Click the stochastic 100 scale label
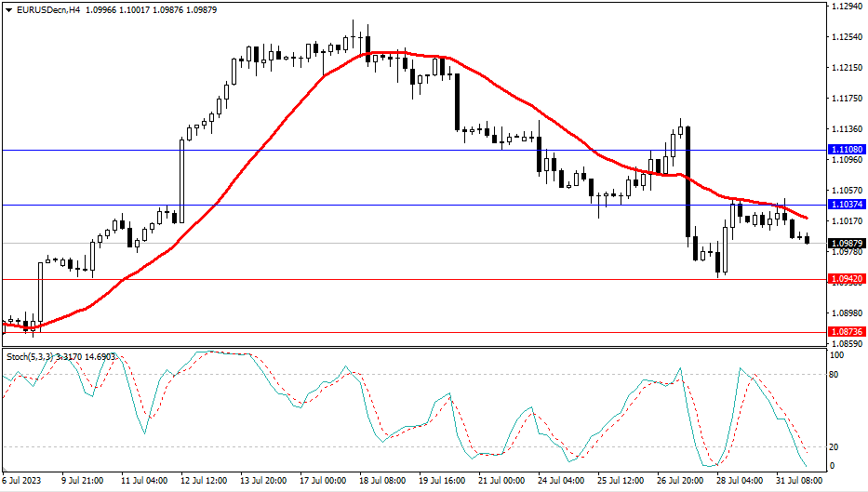The image size is (868, 492). (x=836, y=356)
